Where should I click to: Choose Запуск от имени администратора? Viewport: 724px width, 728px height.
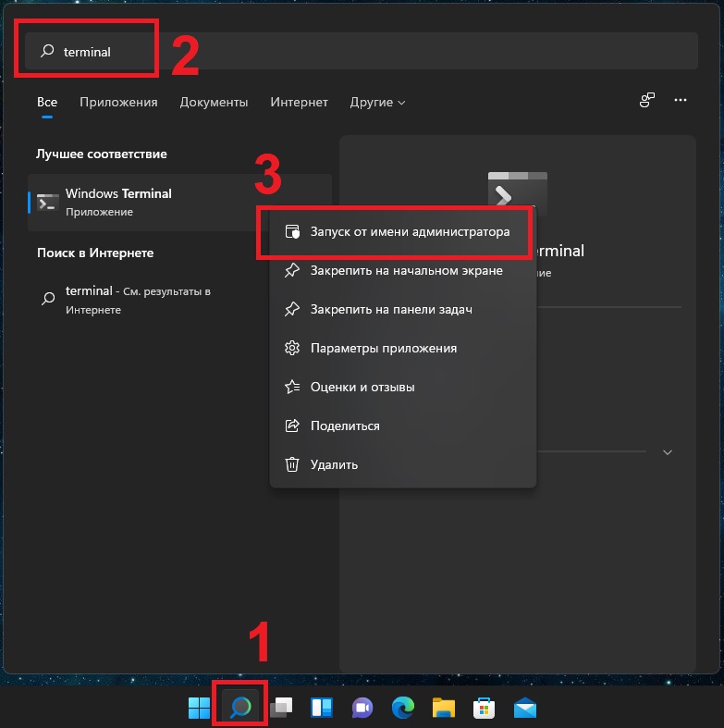(403, 231)
